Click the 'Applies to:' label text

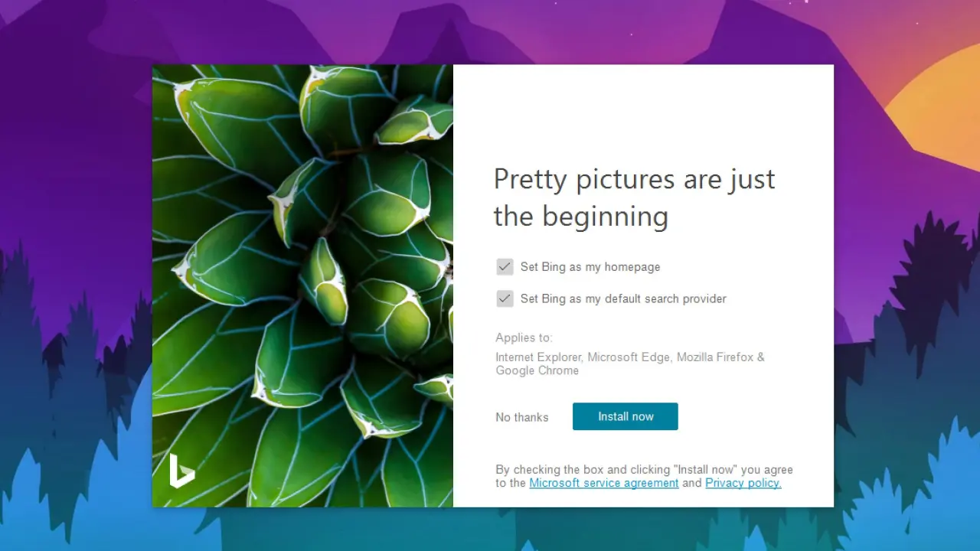(x=524, y=337)
